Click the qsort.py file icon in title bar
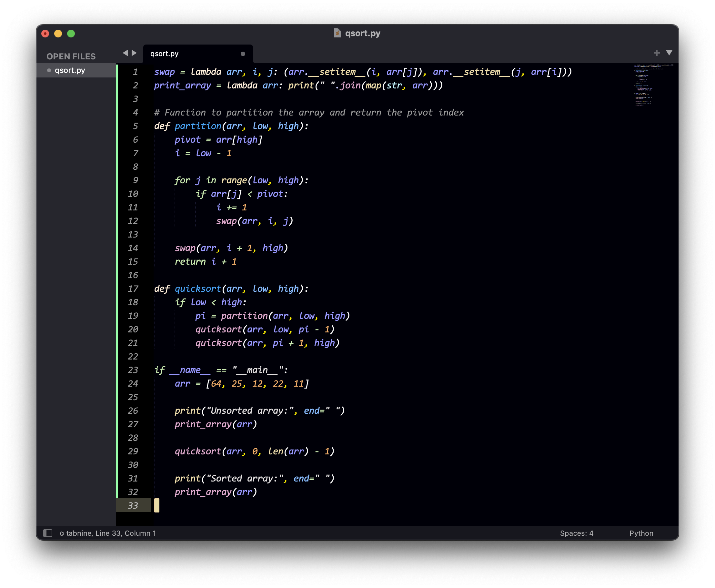Viewport: 715px width, 588px height. [x=337, y=33]
